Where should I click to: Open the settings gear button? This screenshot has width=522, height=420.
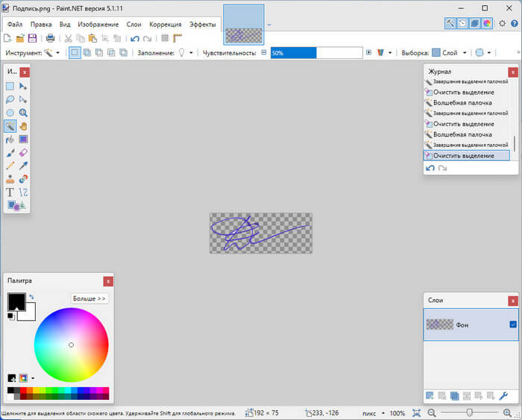[502, 23]
